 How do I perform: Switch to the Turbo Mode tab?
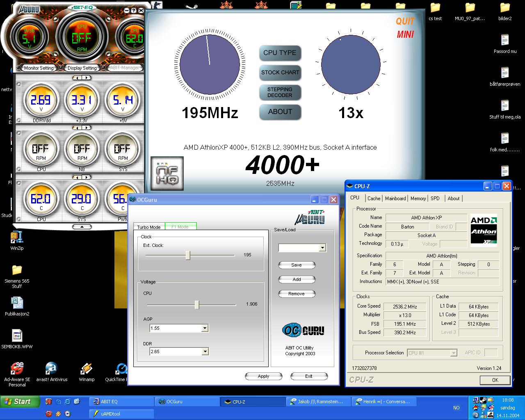[x=149, y=227]
